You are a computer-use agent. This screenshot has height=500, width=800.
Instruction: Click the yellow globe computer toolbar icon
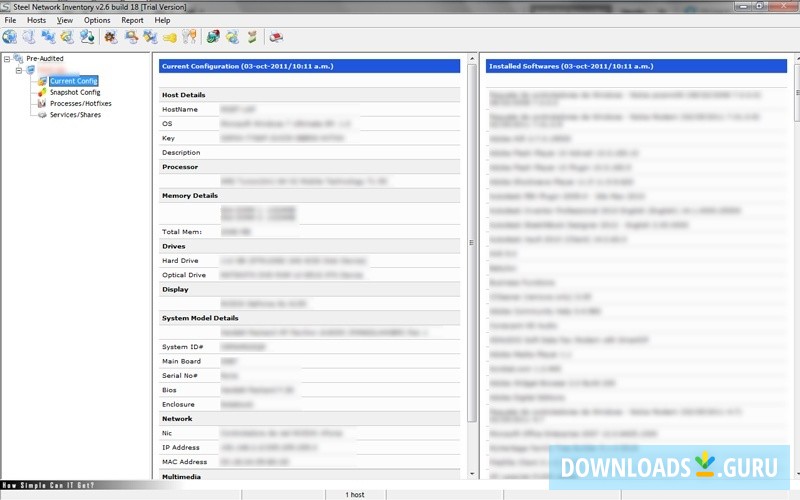[233, 37]
